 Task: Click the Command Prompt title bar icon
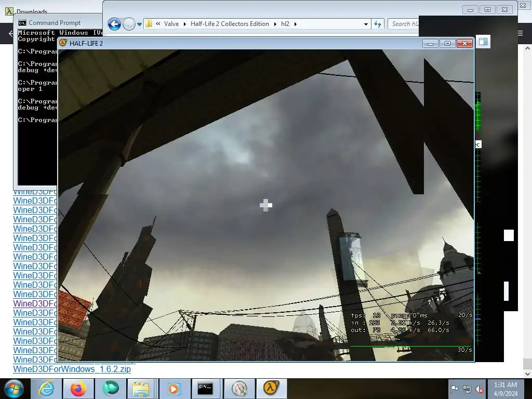[x=22, y=23]
